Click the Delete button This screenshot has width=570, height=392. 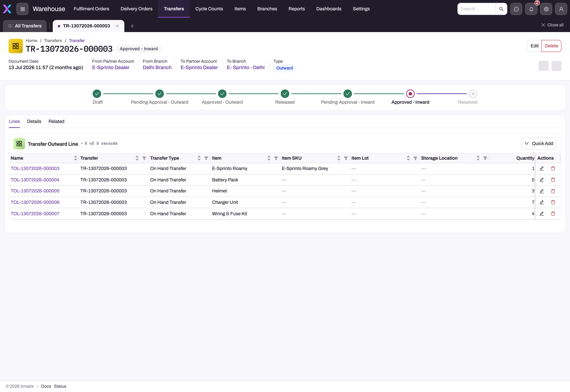pos(551,46)
